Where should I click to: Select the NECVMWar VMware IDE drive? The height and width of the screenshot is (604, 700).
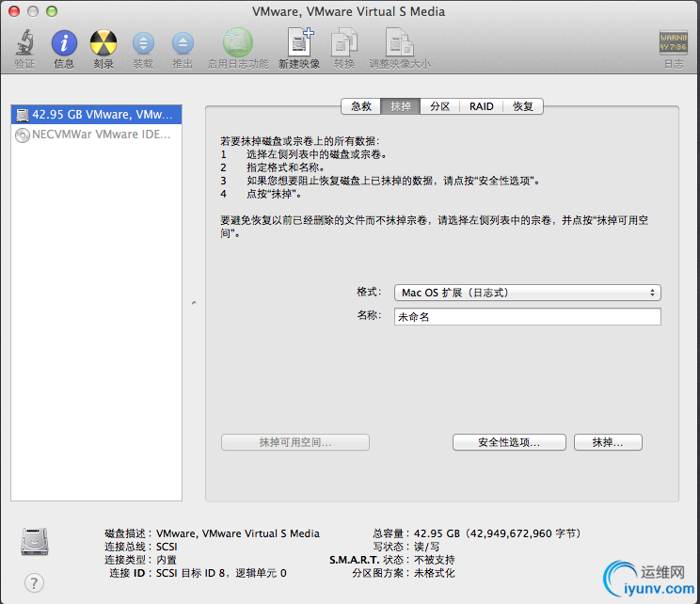coord(96,135)
